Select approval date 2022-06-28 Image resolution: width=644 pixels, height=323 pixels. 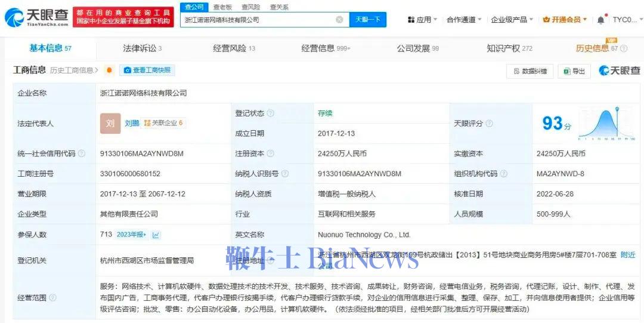pos(555,194)
